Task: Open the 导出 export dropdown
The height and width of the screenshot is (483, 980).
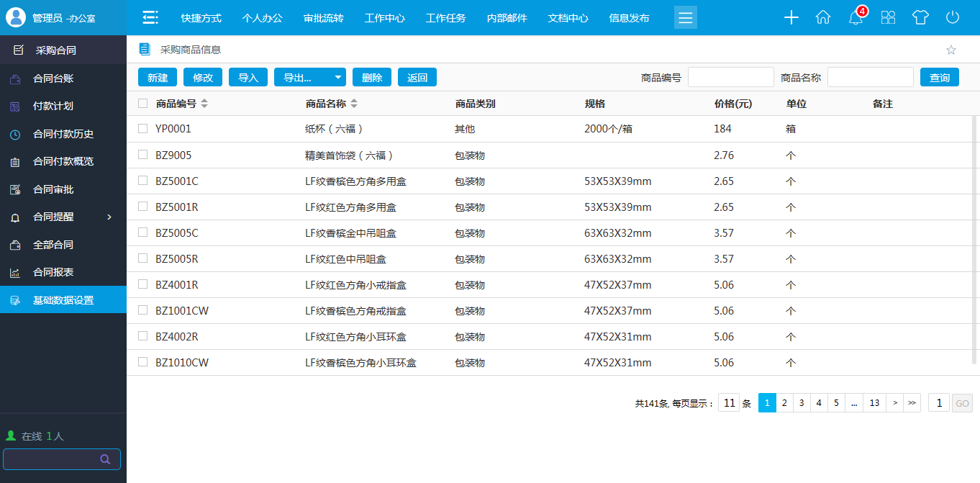Action: (x=309, y=76)
